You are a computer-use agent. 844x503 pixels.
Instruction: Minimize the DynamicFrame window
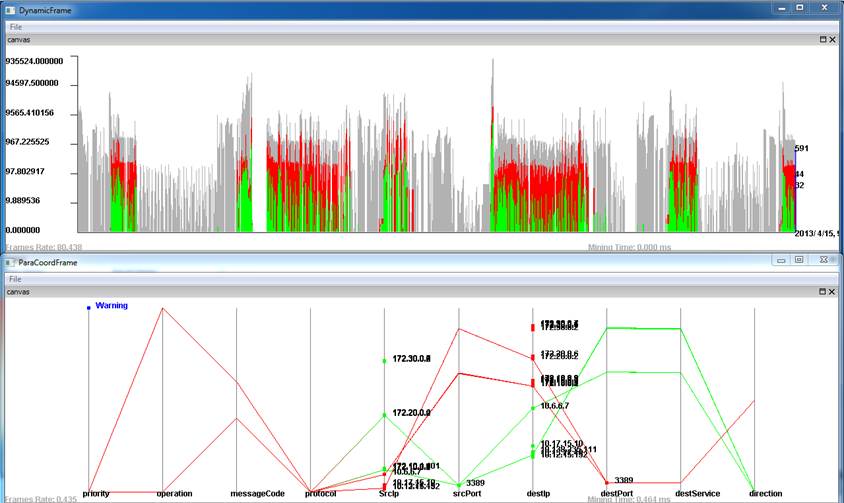[782, 8]
